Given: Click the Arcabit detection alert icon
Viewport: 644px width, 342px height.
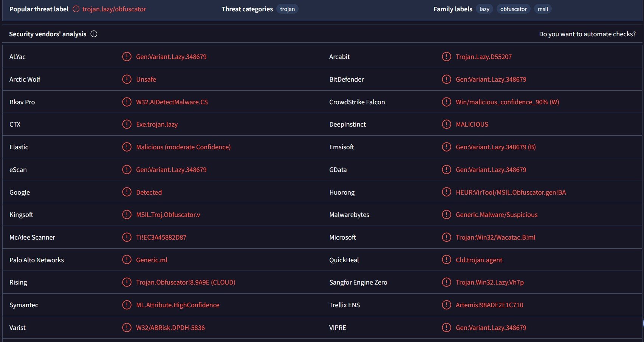Looking at the screenshot, I should tap(446, 57).
